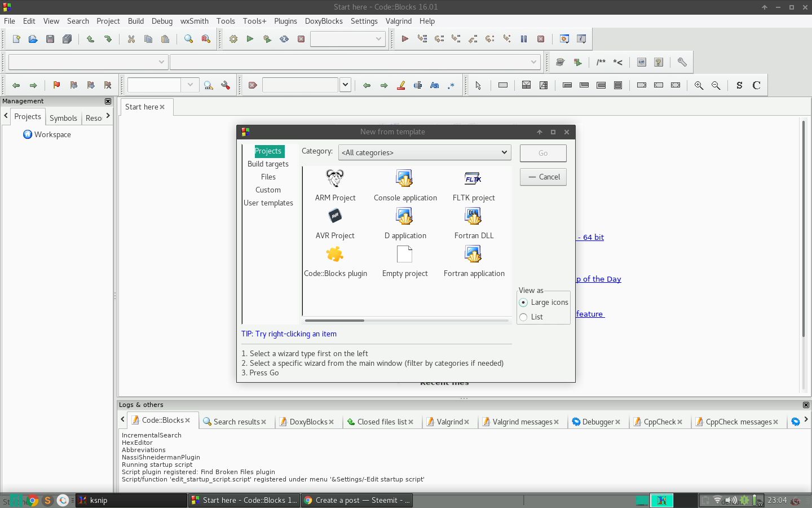Click the Undo toolbar icon
The height and width of the screenshot is (508, 812).
pos(90,39)
